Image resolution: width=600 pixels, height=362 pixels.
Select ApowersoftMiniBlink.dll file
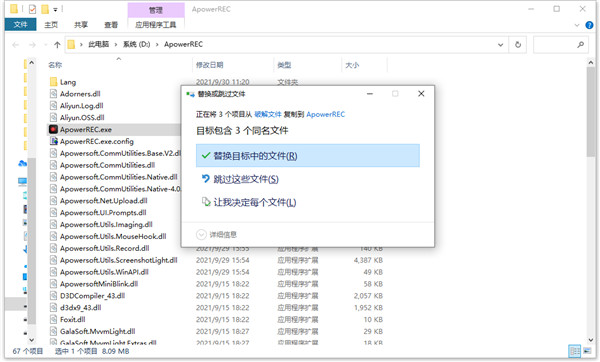pos(99,284)
